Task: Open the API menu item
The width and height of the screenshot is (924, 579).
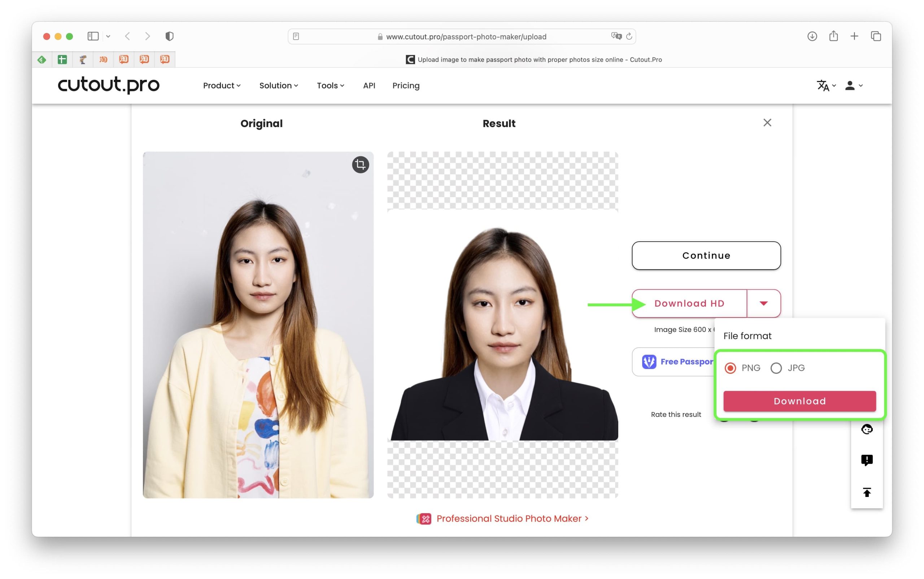Action: click(x=369, y=85)
